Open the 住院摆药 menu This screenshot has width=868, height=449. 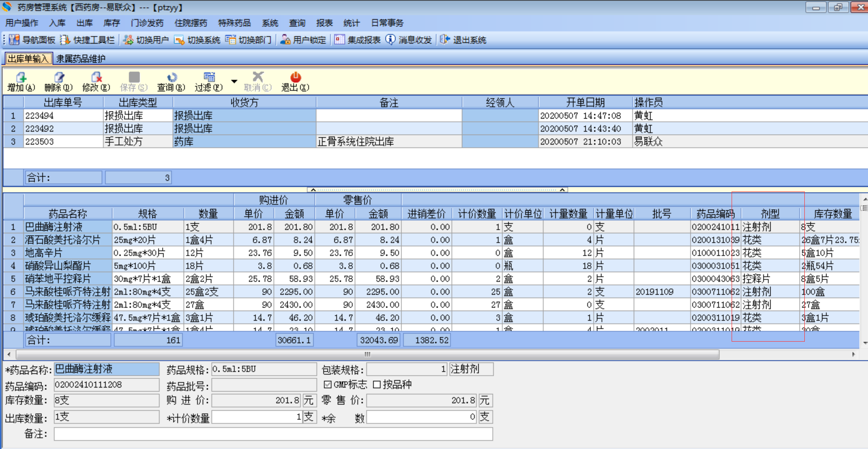[191, 23]
